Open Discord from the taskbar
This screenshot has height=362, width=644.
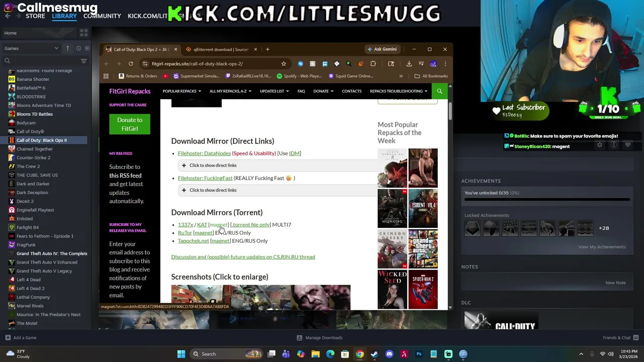pos(389,354)
